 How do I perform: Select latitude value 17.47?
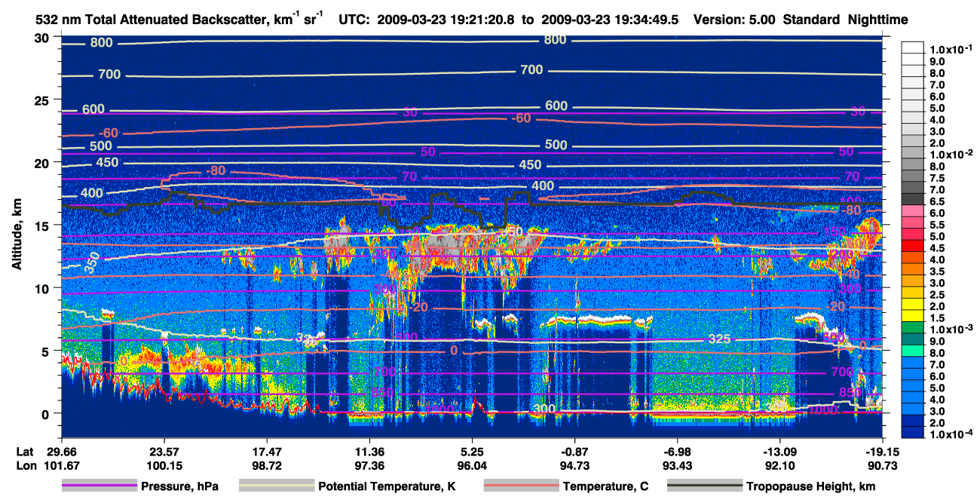click(x=266, y=452)
